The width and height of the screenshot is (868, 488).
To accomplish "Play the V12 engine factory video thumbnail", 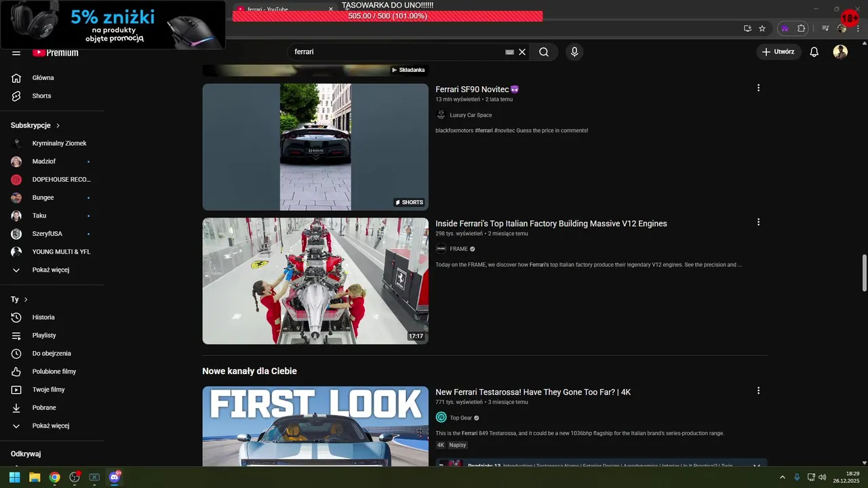I will click(x=315, y=281).
